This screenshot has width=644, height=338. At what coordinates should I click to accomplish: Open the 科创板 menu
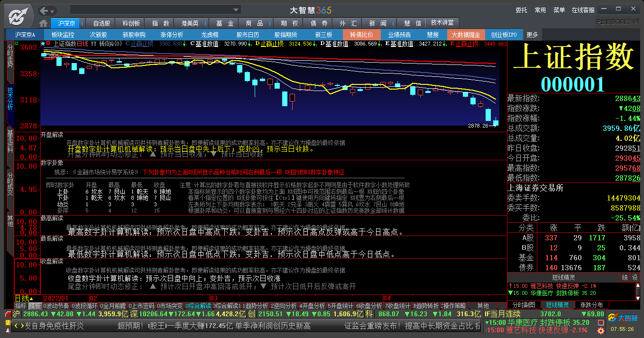pos(131,23)
